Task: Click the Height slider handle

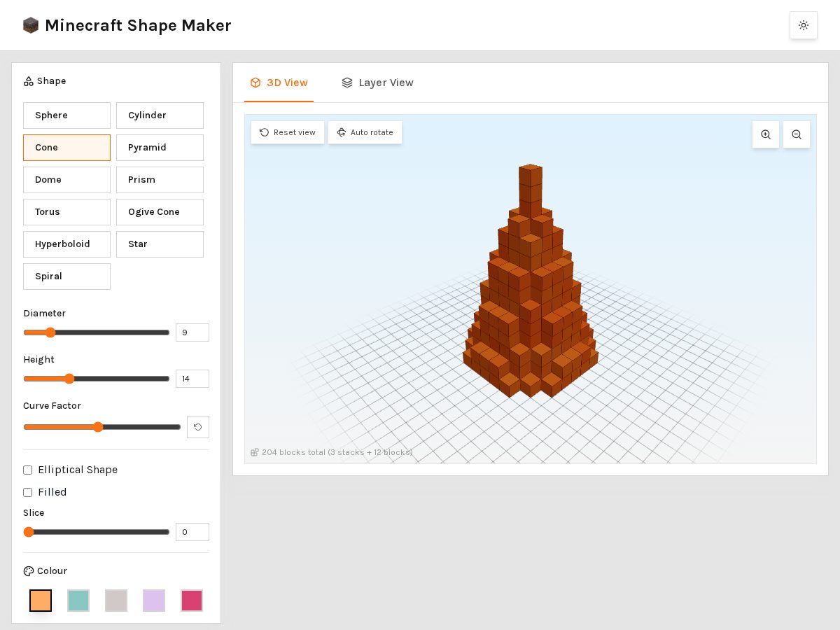Action: (69, 379)
